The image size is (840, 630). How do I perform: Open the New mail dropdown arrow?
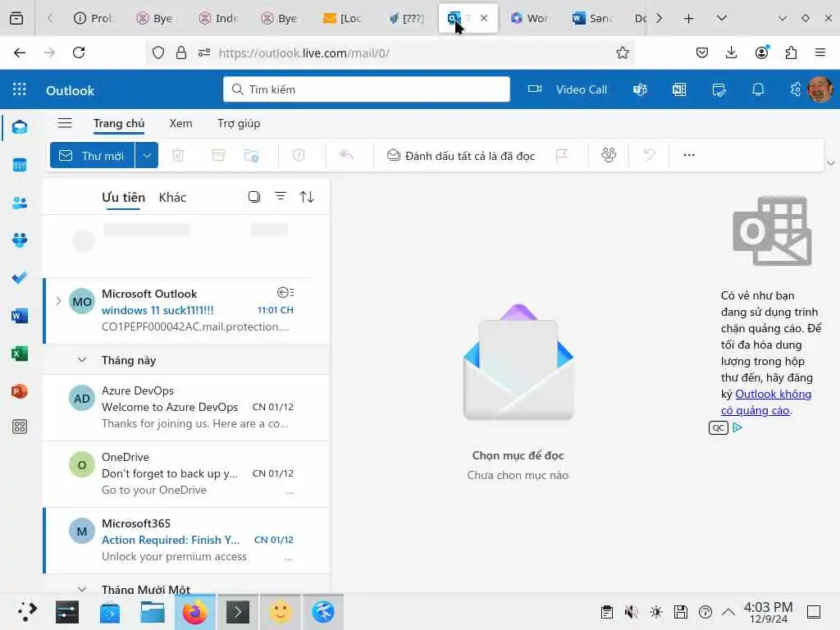(x=147, y=155)
